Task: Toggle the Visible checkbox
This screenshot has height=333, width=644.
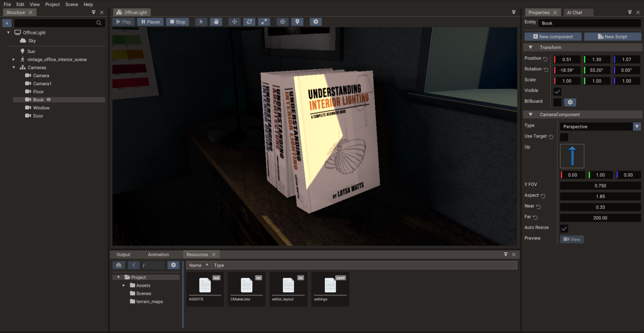Action: click(x=558, y=92)
